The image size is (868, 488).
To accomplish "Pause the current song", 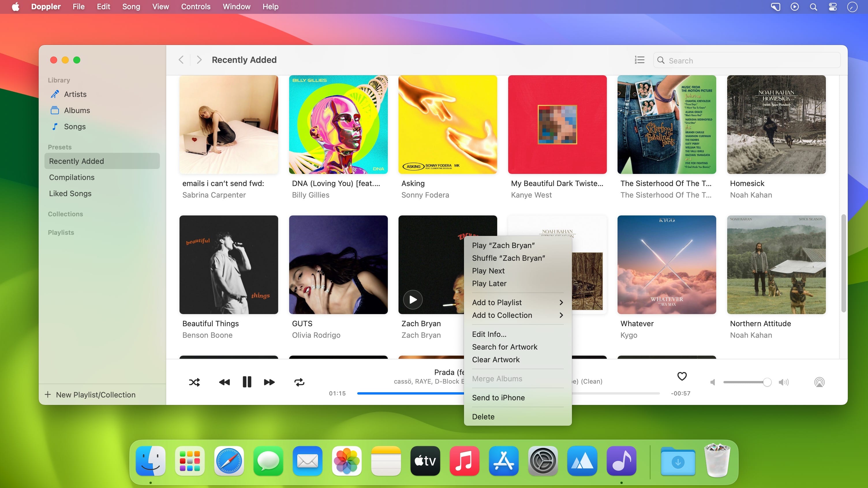I will click(247, 382).
